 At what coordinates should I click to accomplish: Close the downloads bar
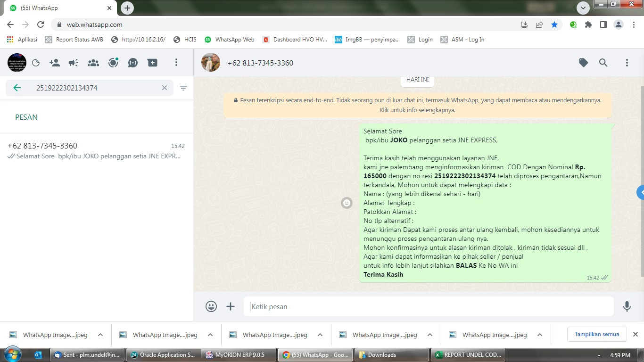point(636,334)
